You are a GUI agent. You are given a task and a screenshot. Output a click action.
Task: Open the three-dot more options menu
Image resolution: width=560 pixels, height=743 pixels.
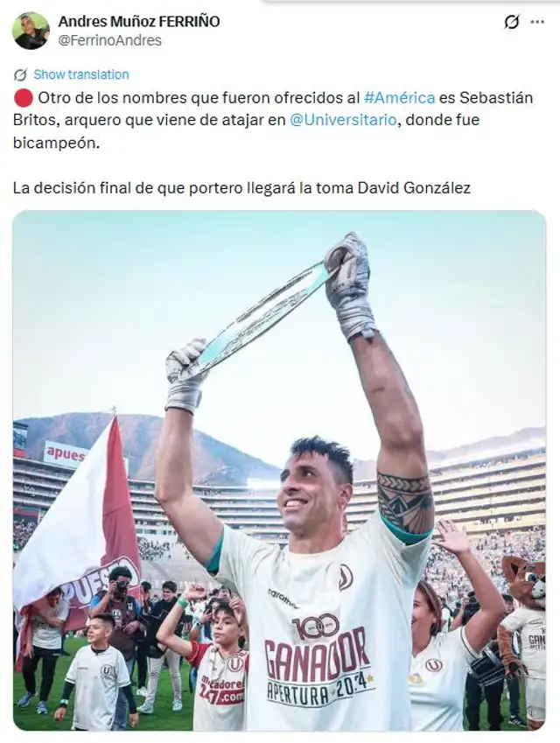(537, 22)
